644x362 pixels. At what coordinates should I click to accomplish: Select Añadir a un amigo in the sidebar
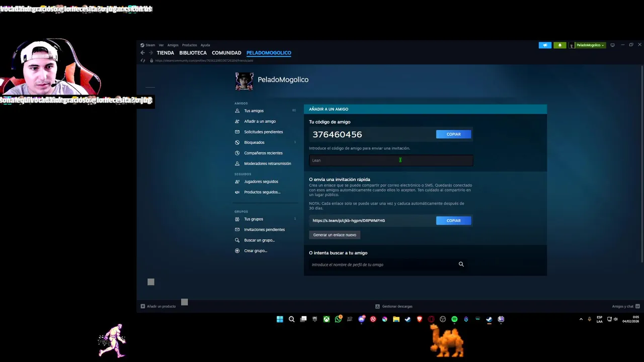260,121
